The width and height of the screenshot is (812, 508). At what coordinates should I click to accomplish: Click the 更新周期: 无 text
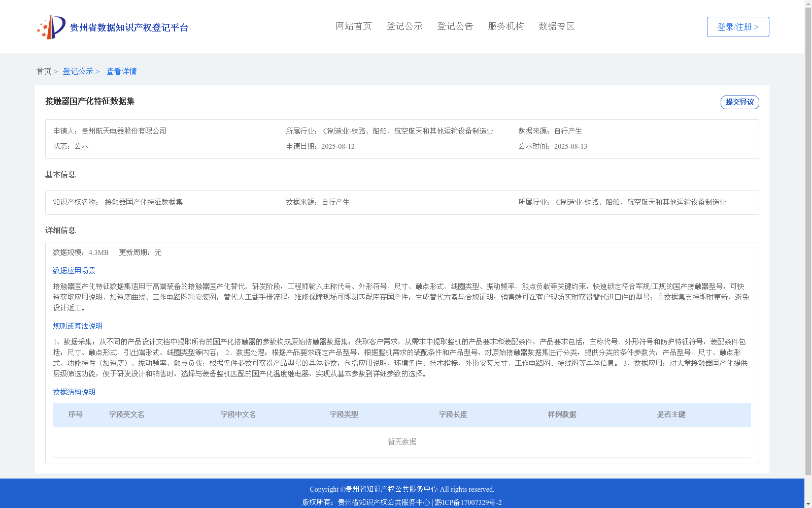point(140,252)
